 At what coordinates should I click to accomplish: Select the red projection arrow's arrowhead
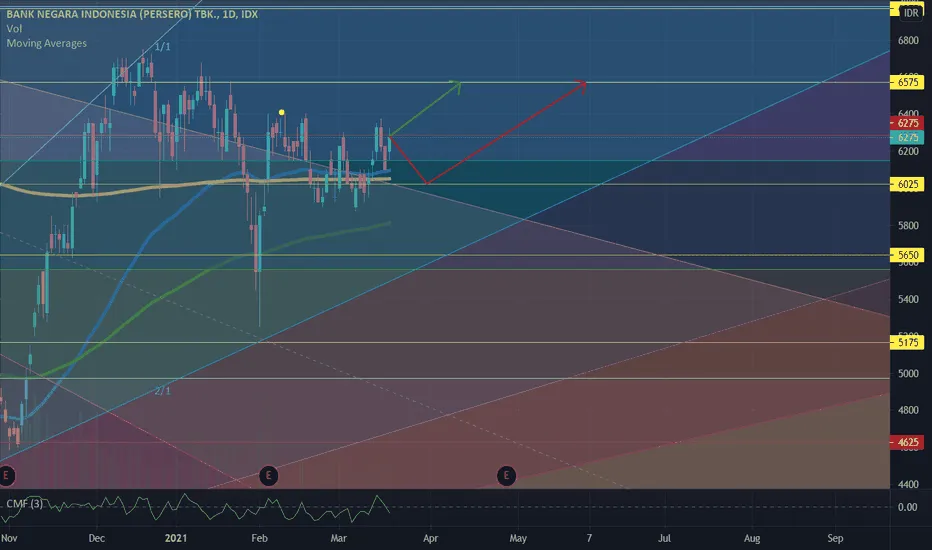pyautogui.click(x=583, y=84)
